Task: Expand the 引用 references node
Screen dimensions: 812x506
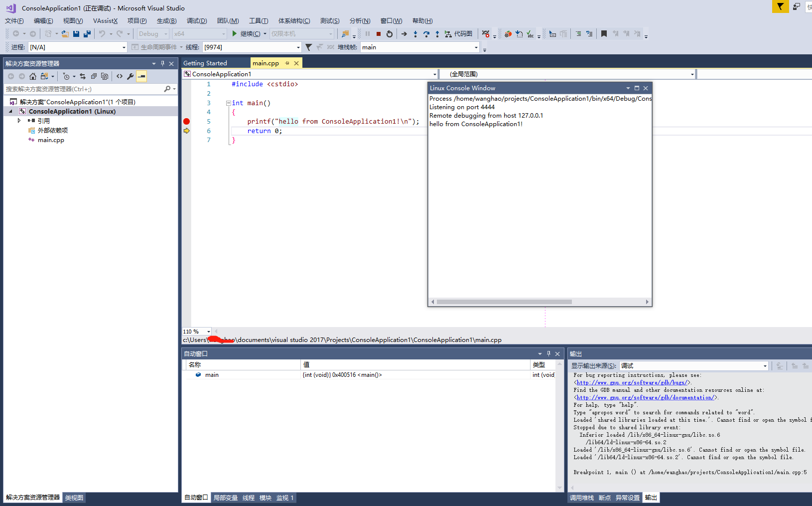Action: [x=19, y=121]
